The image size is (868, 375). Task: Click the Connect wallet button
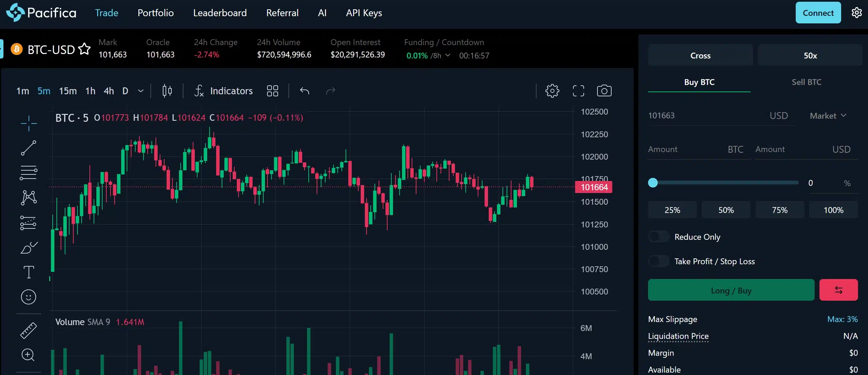818,12
